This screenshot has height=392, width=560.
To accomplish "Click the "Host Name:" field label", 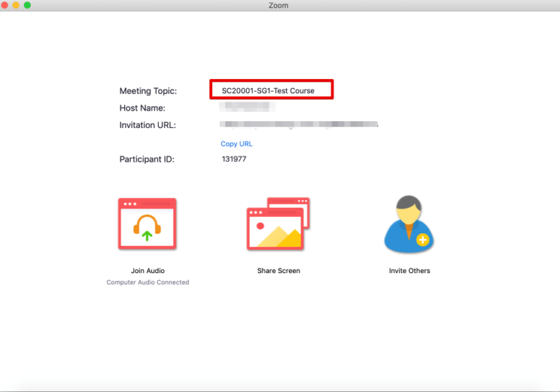I will (x=142, y=108).
